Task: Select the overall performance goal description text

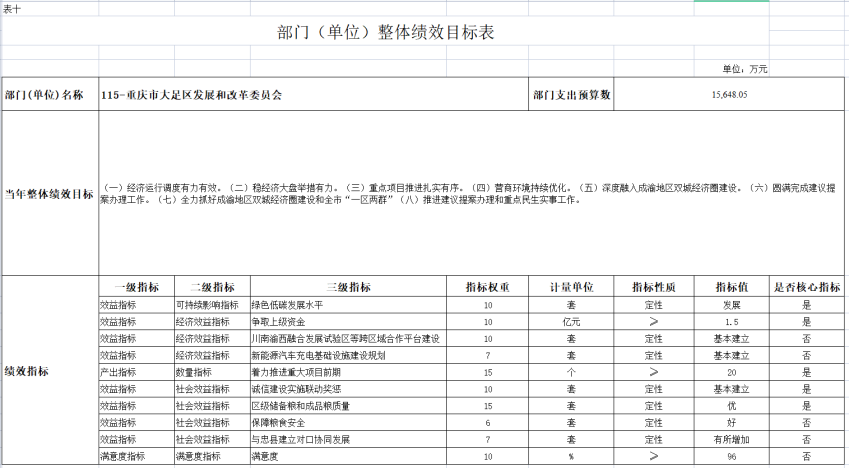Action: 472,194
